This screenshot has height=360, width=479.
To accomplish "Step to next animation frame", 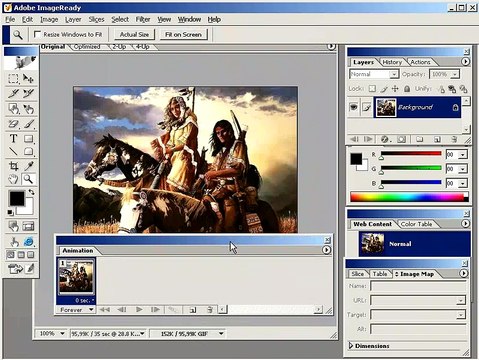I will (155, 310).
